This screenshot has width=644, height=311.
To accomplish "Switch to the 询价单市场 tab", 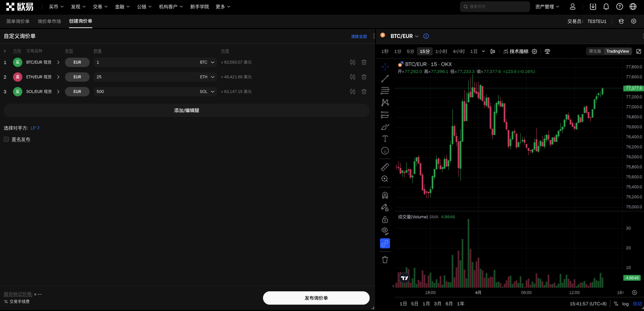I will point(49,21).
